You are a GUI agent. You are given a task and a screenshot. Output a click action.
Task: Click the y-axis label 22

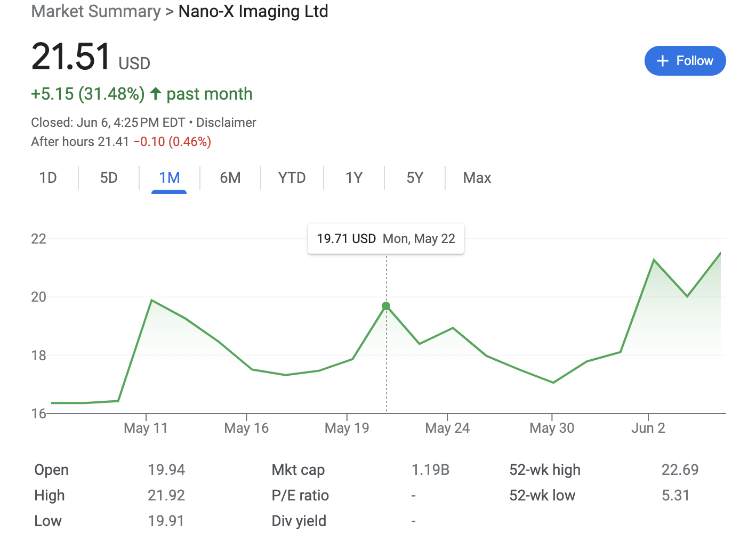(x=39, y=239)
